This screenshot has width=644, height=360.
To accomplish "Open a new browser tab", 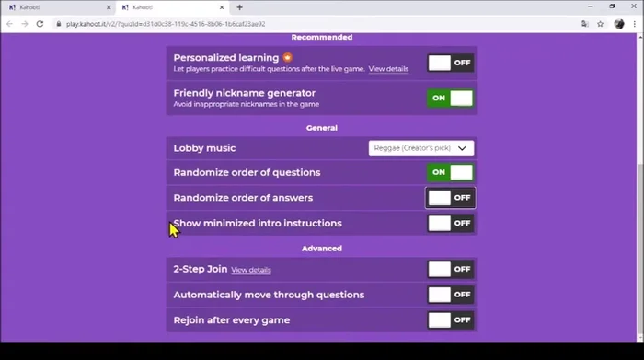I will [239, 7].
